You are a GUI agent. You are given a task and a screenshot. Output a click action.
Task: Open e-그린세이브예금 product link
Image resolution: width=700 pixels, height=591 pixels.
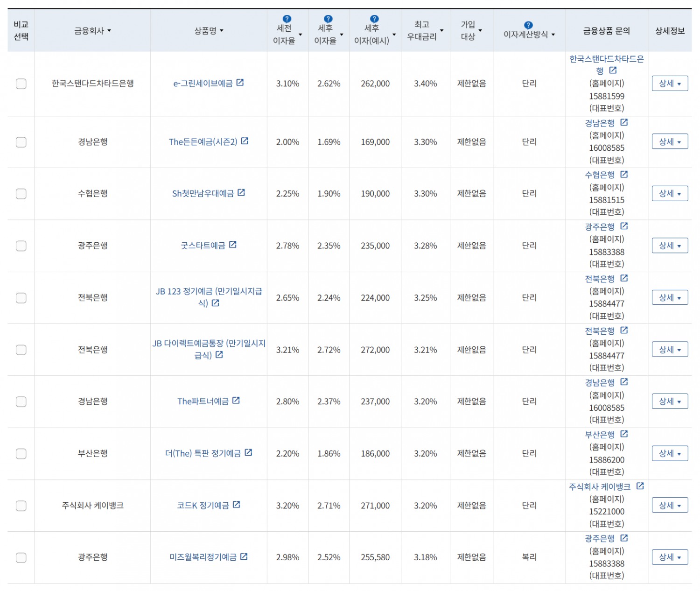tap(203, 84)
